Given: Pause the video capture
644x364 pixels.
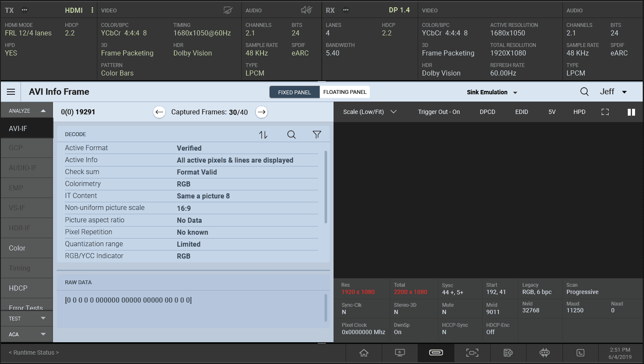Looking at the screenshot, I should [631, 112].
